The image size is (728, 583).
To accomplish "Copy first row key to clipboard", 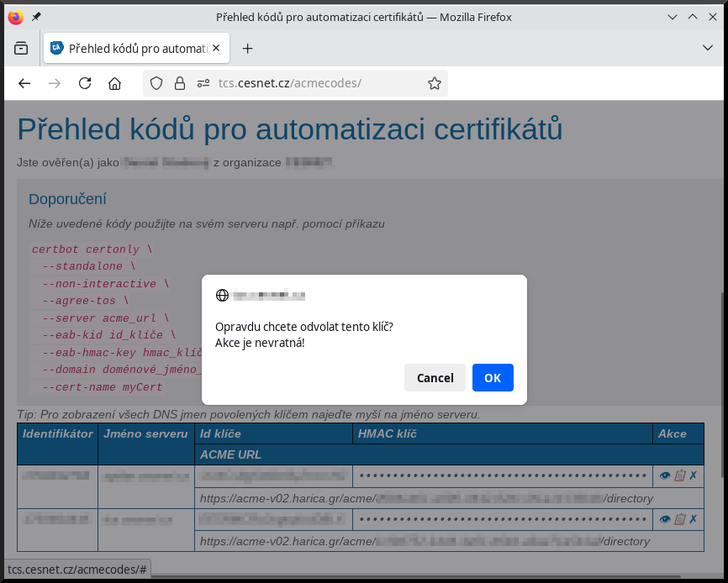I will click(679, 475).
